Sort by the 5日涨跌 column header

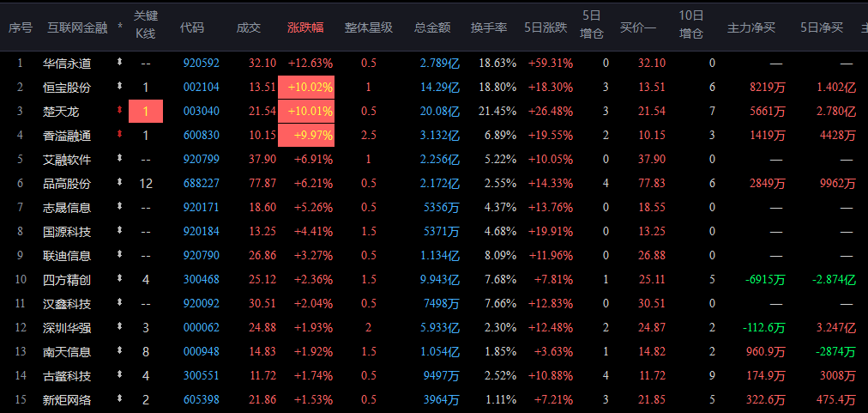(546, 27)
